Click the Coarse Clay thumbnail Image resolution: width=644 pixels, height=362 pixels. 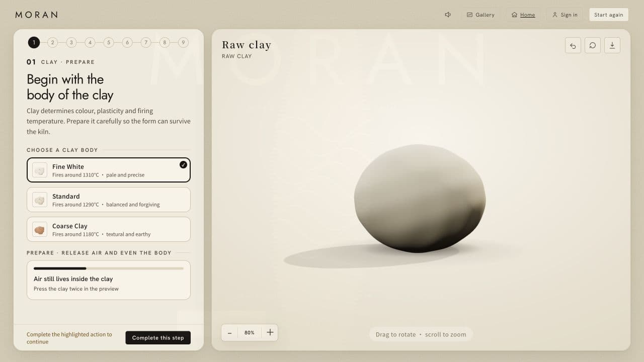click(40, 229)
